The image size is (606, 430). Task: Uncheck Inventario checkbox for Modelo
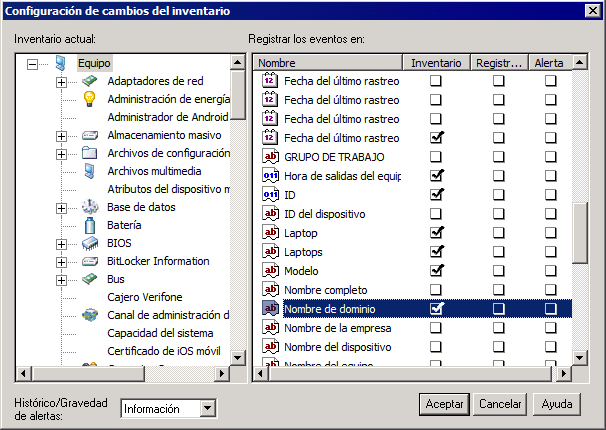point(436,271)
